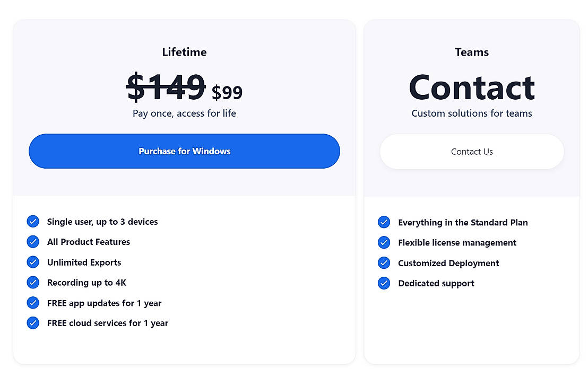Click the Pay once, access for life text
Image resolution: width=588 pixels, height=386 pixels.
(184, 113)
